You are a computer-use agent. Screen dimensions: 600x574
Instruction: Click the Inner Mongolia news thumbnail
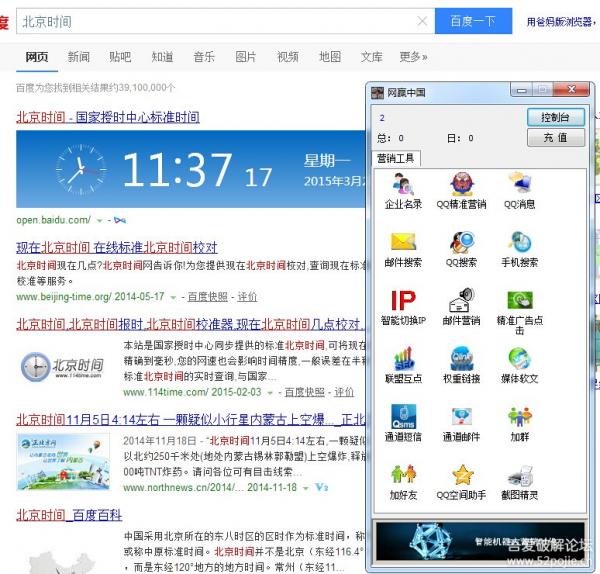(x=63, y=462)
